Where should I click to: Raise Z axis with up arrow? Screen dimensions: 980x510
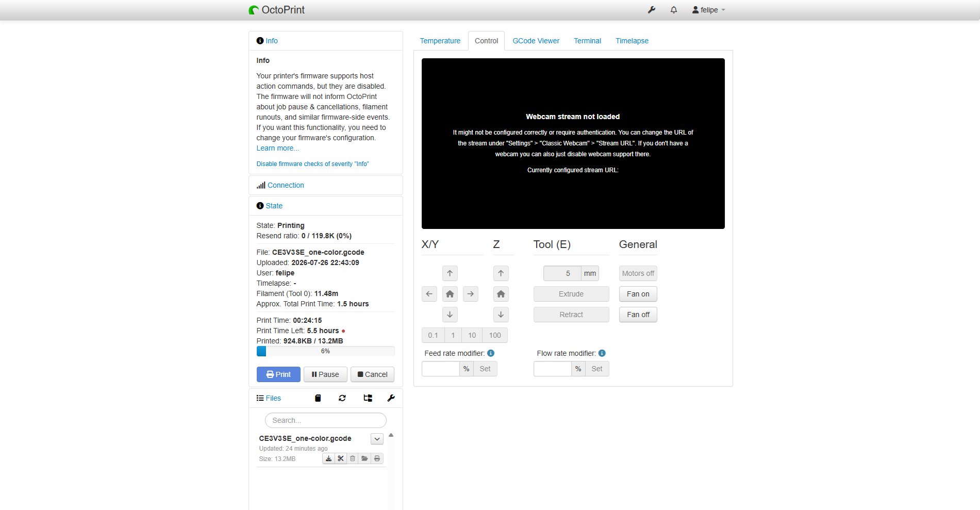(x=501, y=273)
